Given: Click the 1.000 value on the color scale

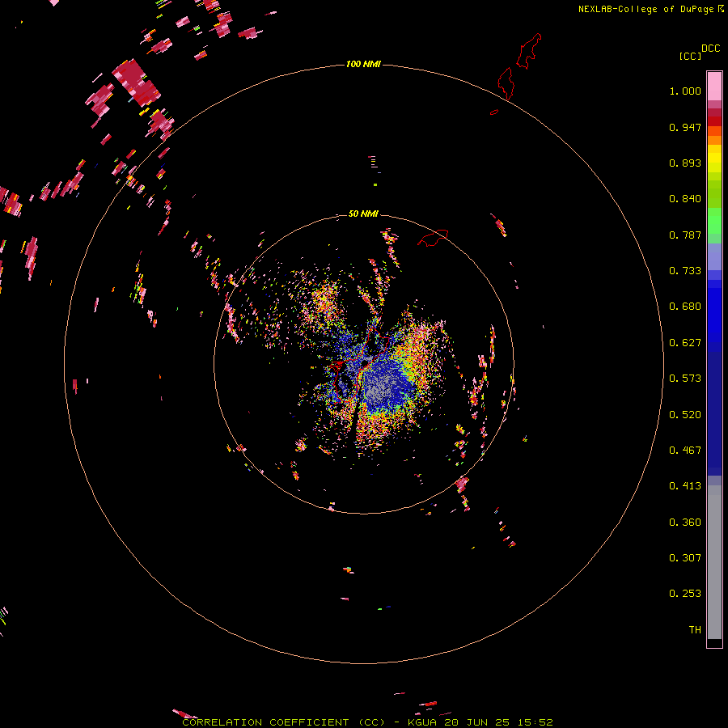Looking at the screenshot, I should 685,91.
